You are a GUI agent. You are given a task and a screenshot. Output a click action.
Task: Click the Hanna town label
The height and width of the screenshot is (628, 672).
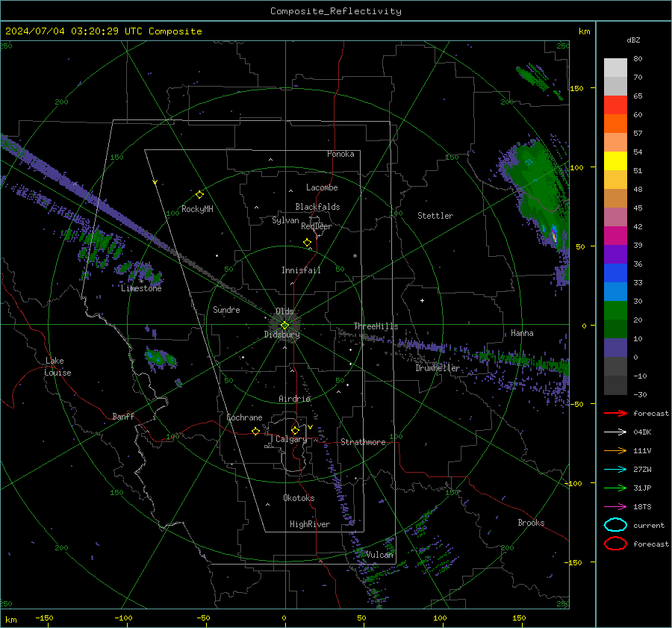[x=522, y=333]
